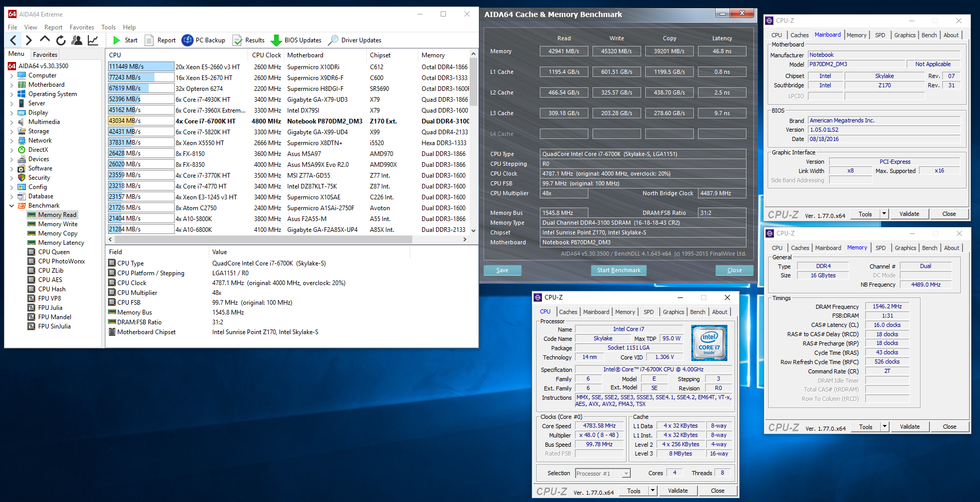This screenshot has width=980, height=502.
Task: Expand the Database tree node
Action: click(x=11, y=196)
